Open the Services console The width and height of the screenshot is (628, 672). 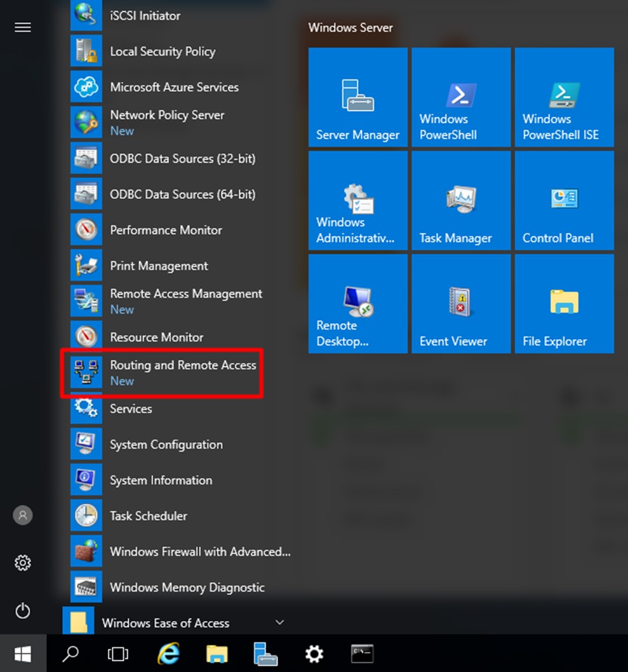(x=180, y=408)
